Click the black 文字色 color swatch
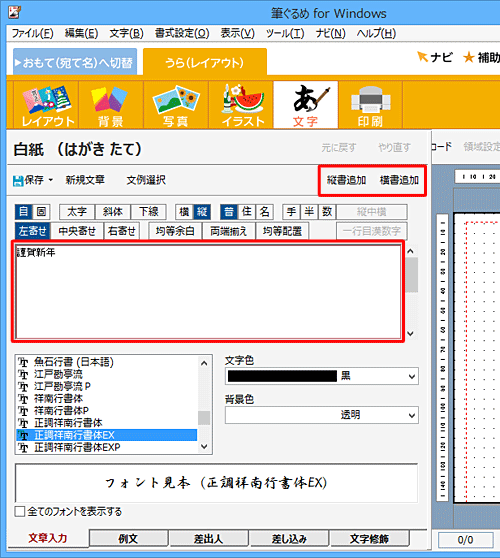 tap(282, 376)
